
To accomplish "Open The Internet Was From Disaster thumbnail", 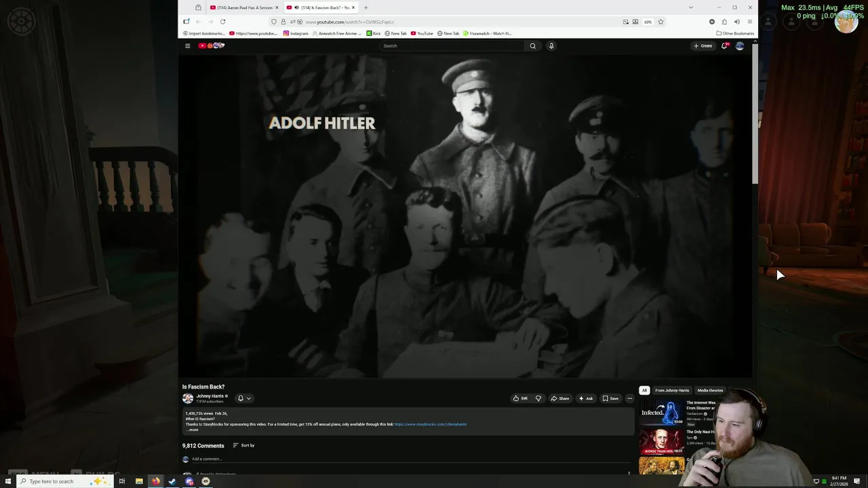I will [x=660, y=412].
